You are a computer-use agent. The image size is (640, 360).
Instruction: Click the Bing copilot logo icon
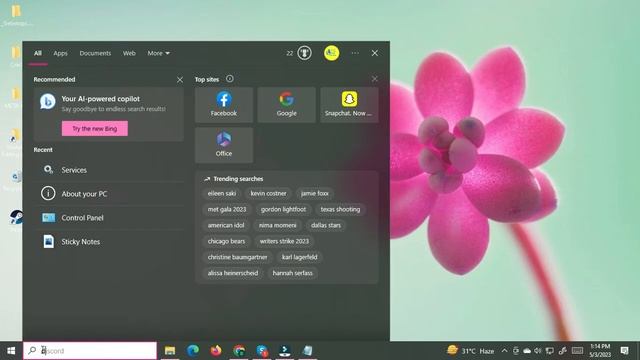48,101
